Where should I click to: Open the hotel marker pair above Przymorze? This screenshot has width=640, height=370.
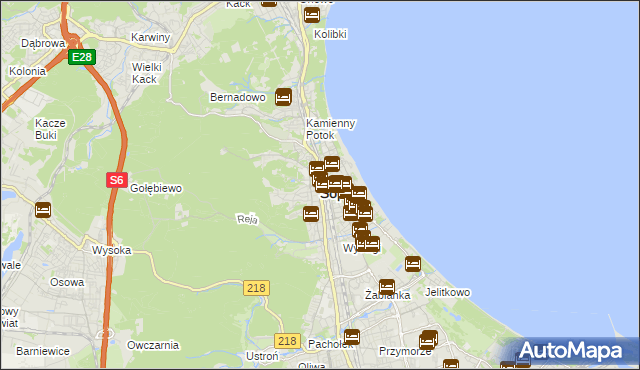(428, 340)
